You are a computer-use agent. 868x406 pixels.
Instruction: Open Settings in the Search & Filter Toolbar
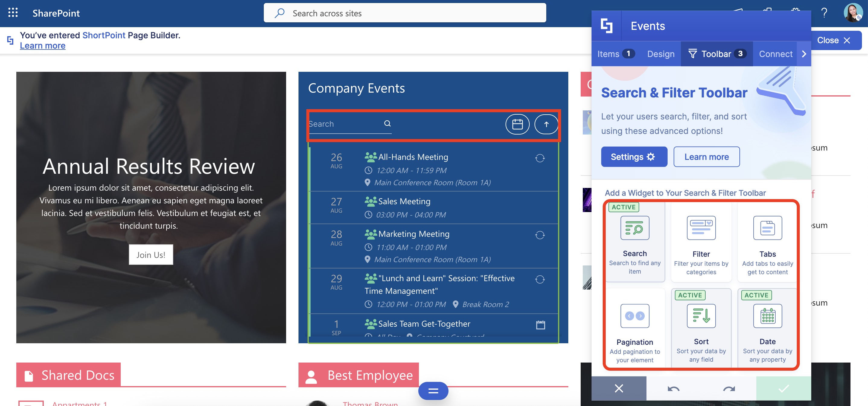634,157
